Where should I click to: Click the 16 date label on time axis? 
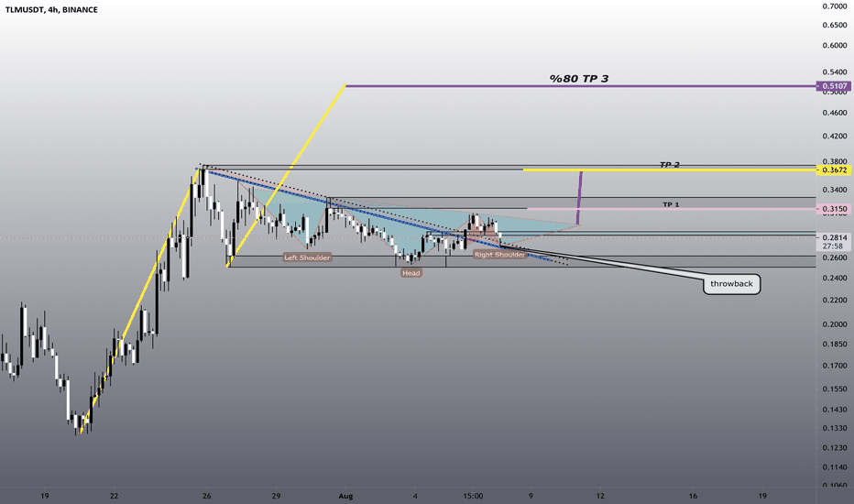(693, 496)
